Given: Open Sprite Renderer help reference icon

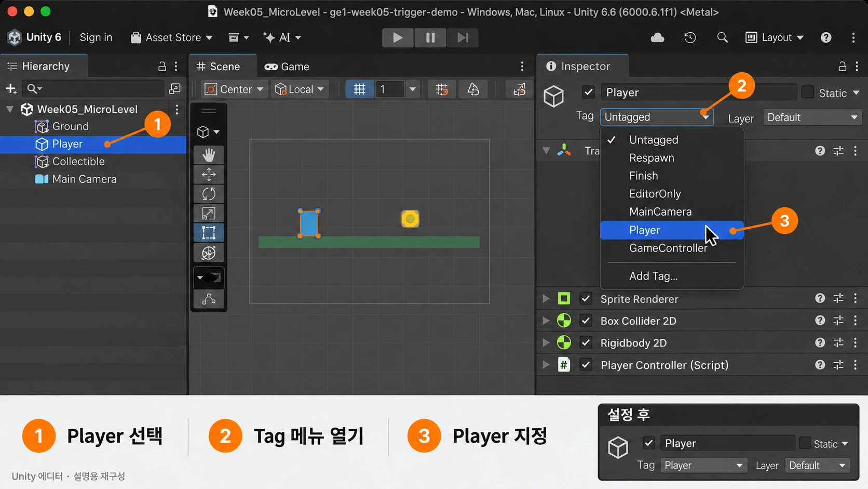Looking at the screenshot, I should (x=820, y=298).
